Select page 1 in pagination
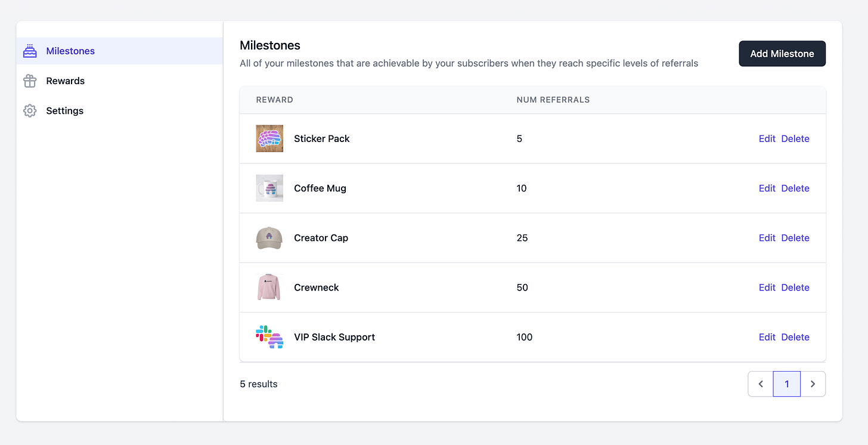 (x=787, y=384)
